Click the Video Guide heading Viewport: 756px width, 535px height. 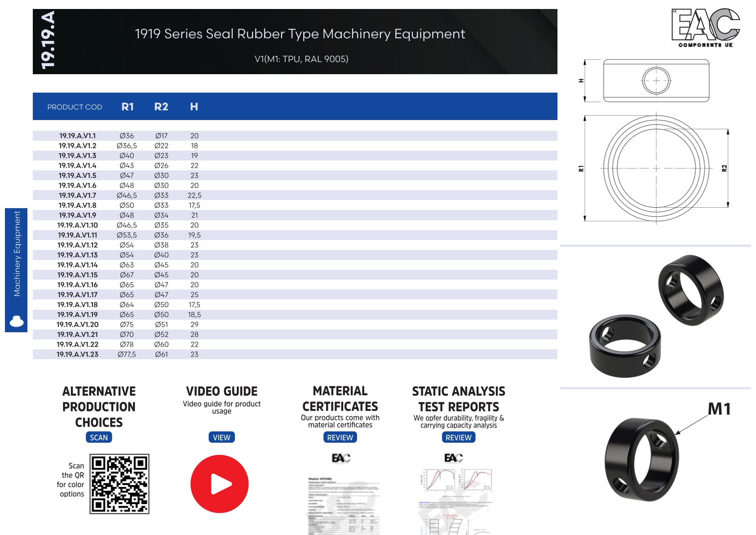coord(221,391)
